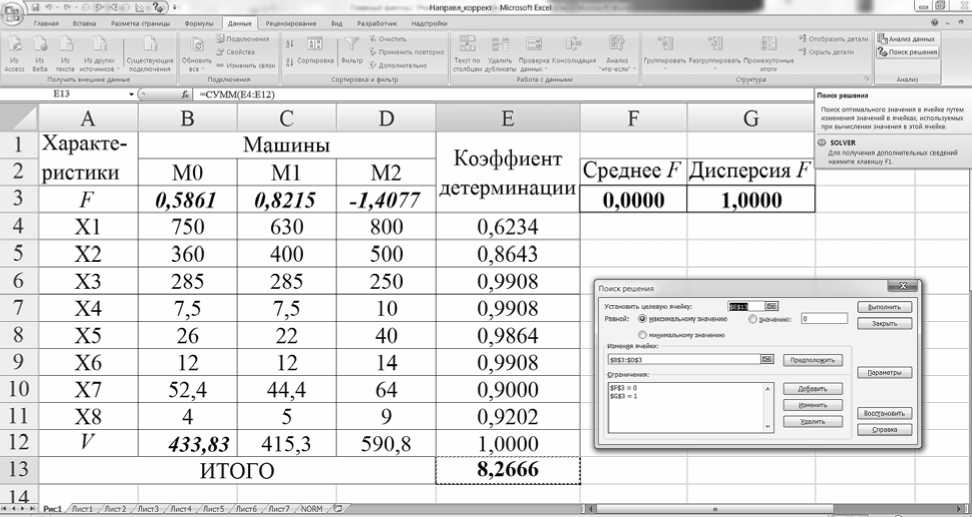This screenshot has height=517, width=972.
Task: Click the 'Изменяя ячейки' range field
Action: tap(684, 360)
